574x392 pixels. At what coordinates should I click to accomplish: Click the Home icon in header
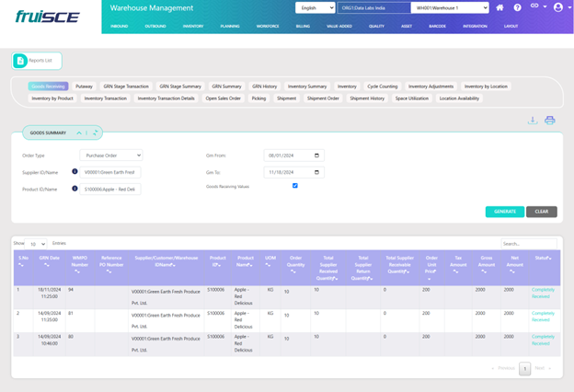pos(499,7)
